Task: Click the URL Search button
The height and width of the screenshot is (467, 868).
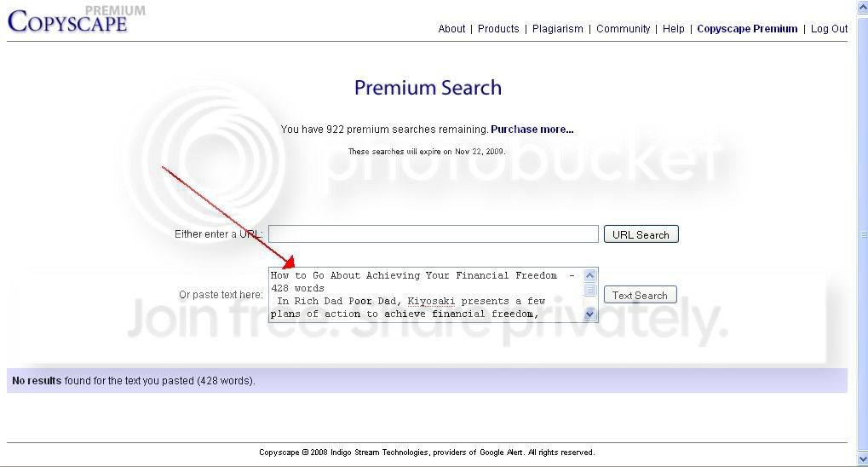Action: [641, 234]
